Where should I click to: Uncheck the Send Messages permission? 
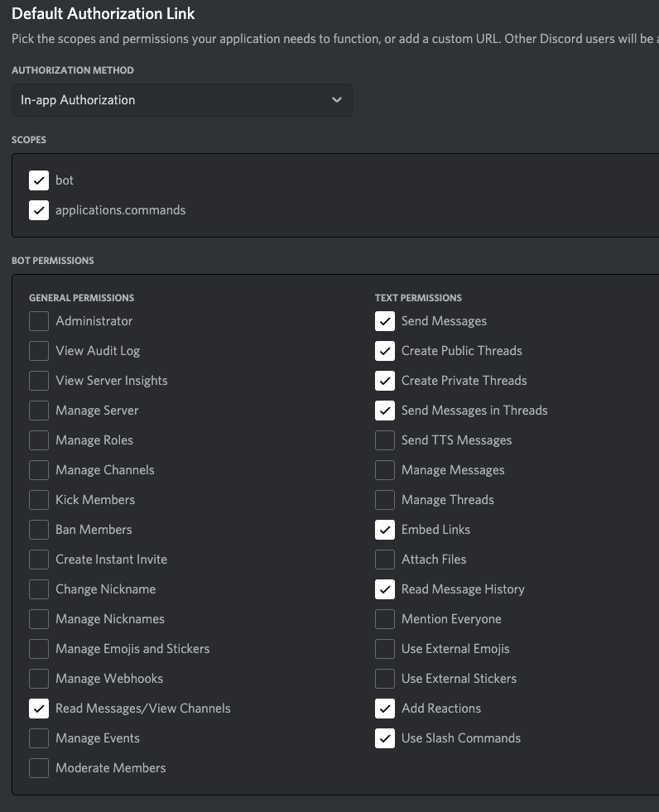click(385, 321)
